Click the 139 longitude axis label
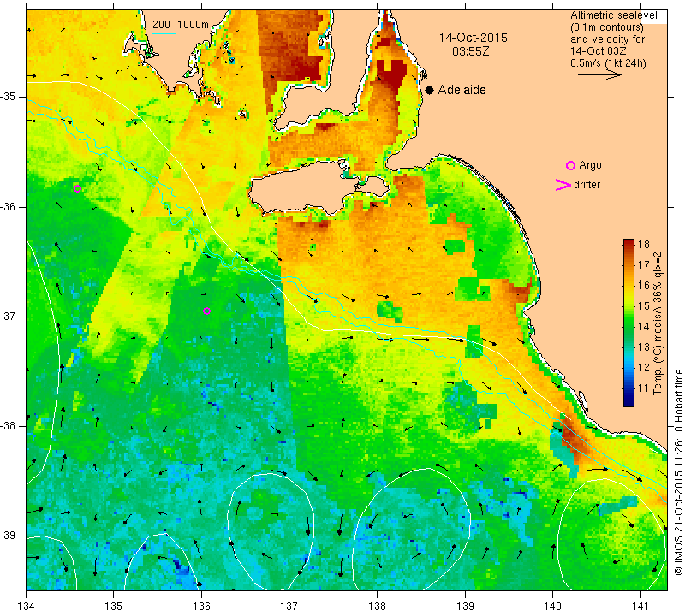This screenshot has height=616, width=685. (x=465, y=606)
